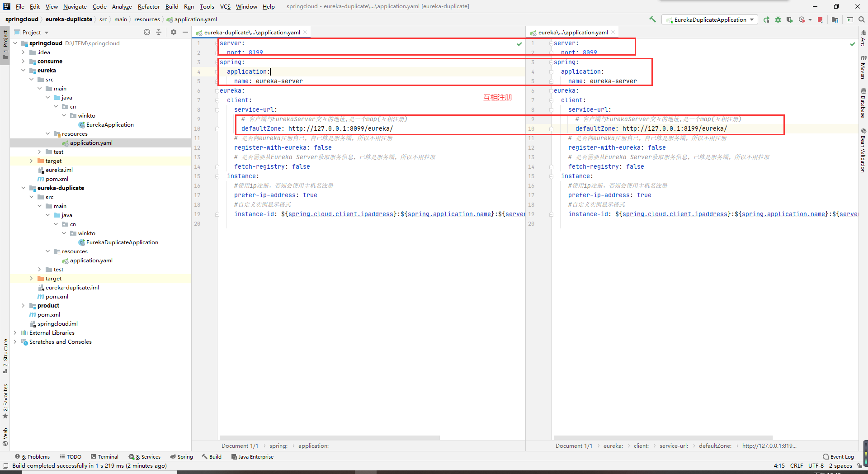Run EurekaDuplicateApplication with the rerun icon

[766, 19]
